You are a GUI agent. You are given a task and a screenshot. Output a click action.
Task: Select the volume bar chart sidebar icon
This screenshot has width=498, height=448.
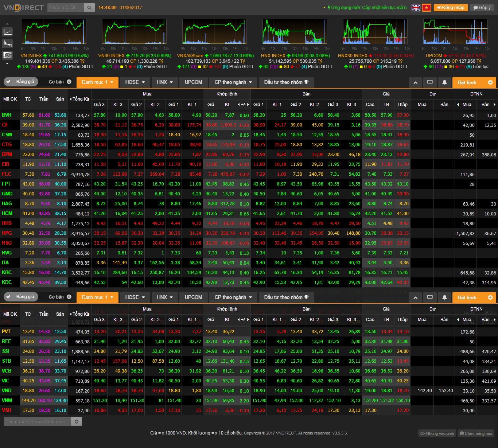tap(7, 43)
